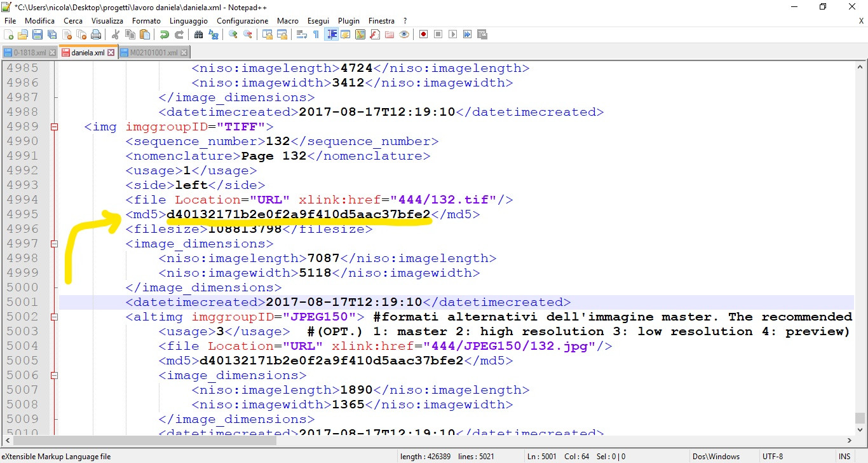Open the File menu
Image resolution: width=868 pixels, height=463 pixels.
pyautogui.click(x=10, y=21)
